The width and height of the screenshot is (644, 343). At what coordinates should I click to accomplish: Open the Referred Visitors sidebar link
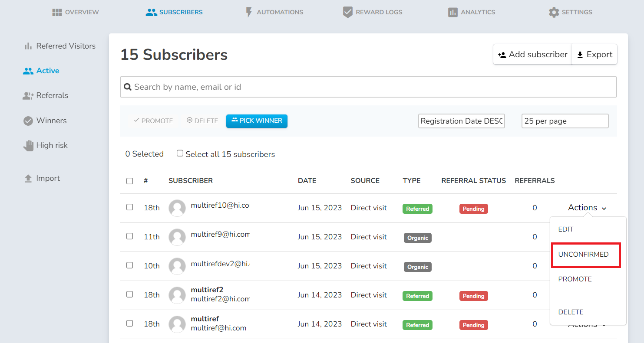pos(59,46)
